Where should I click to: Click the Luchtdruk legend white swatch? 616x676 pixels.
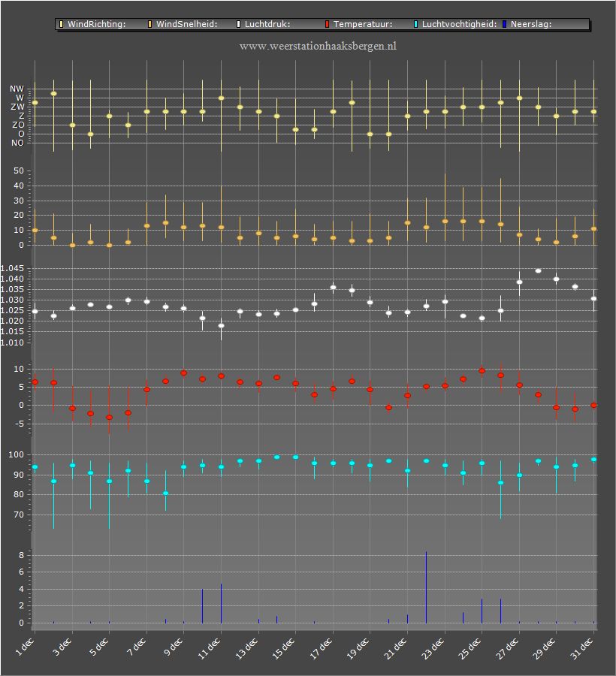click(238, 24)
